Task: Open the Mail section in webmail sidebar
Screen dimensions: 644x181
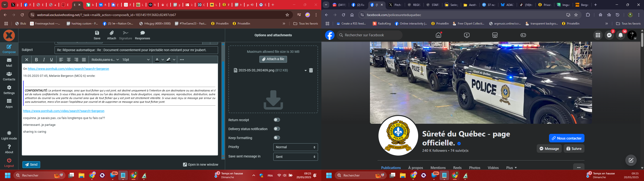Action: coord(9,63)
